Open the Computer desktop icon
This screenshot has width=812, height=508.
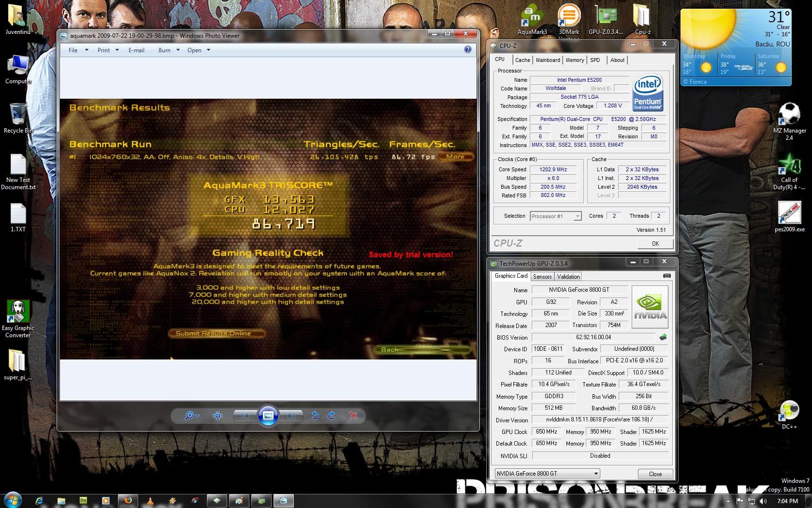(x=18, y=69)
